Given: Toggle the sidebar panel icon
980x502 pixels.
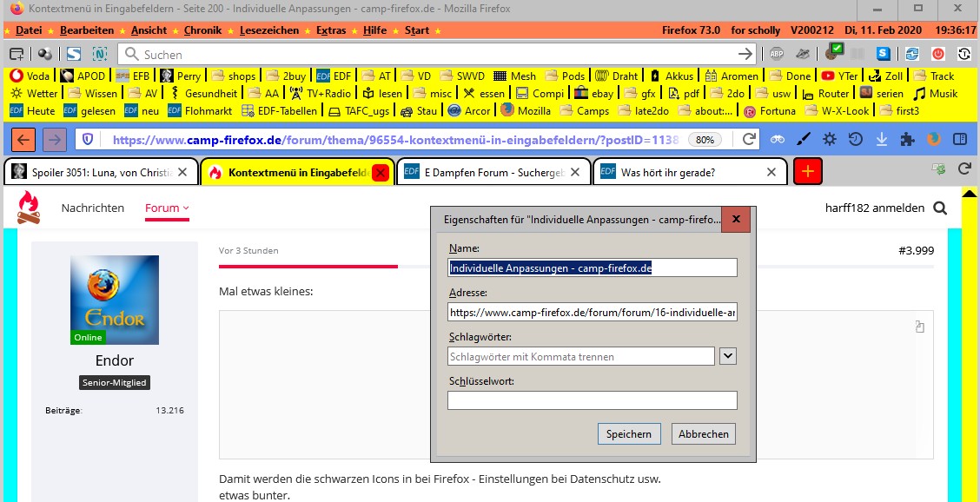Looking at the screenshot, I should (960, 139).
